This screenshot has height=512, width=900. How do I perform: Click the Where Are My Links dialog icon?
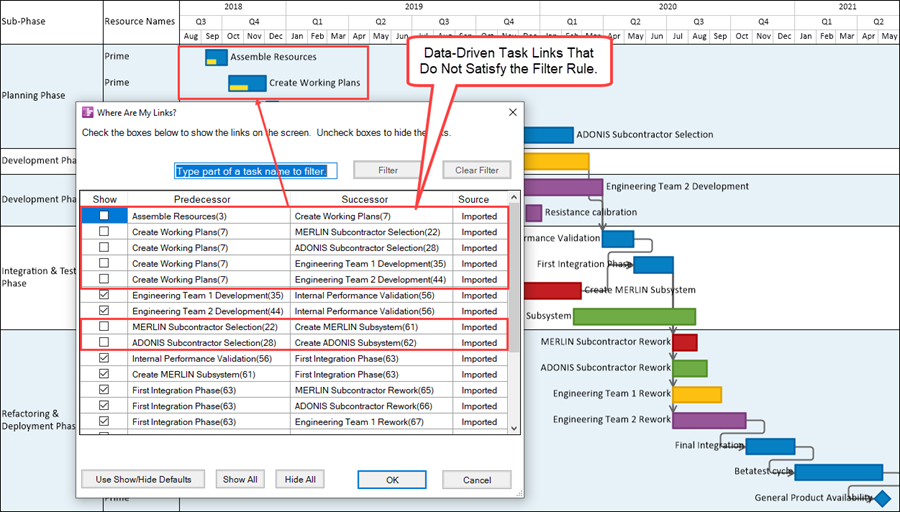coord(87,113)
